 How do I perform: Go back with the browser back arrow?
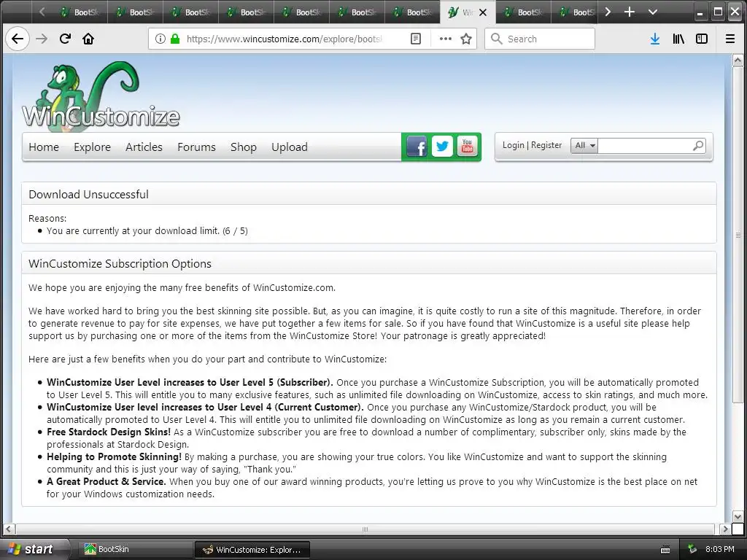click(18, 39)
